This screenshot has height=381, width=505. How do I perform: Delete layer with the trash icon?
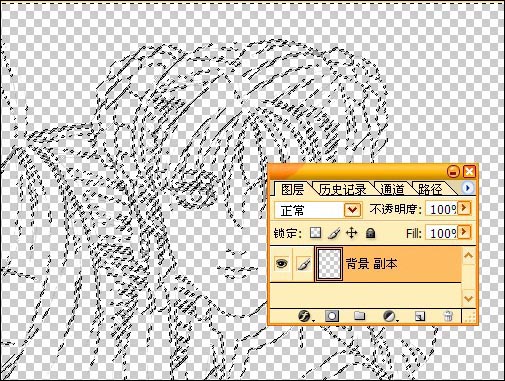(x=449, y=316)
